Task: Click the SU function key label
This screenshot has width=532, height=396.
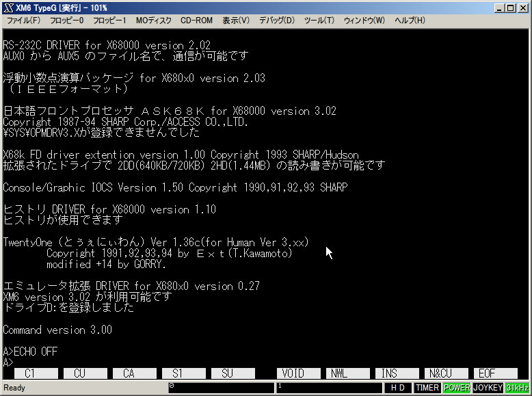Action: [x=232, y=373]
